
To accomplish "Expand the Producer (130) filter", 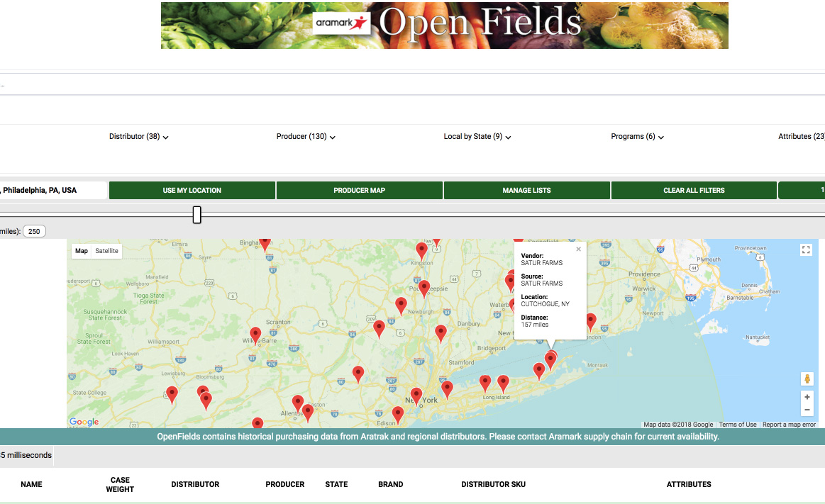I will click(x=306, y=137).
